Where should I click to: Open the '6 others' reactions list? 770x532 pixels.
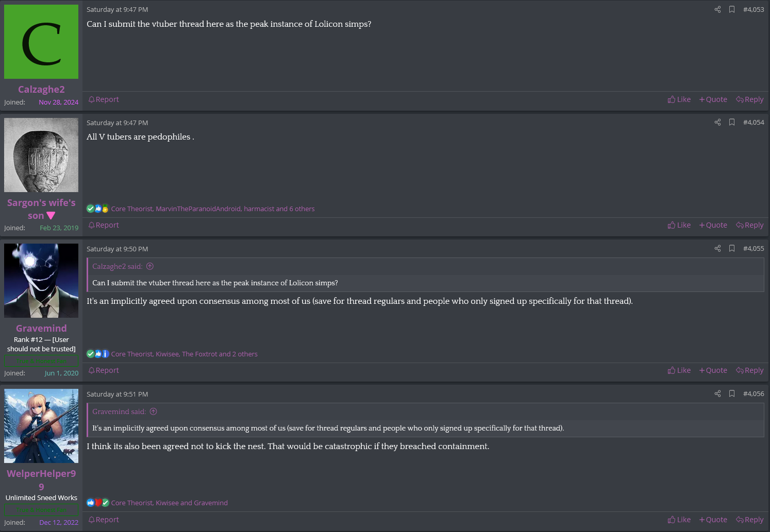pos(302,209)
